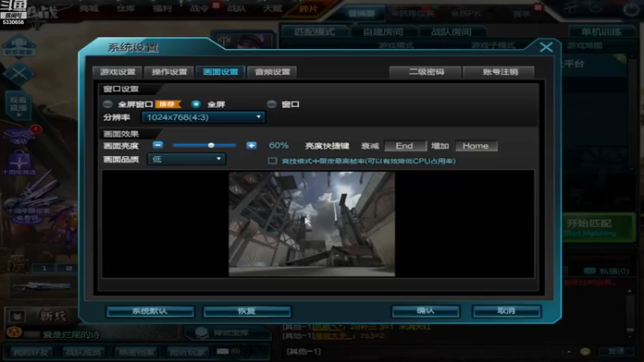Image resolution: width=644 pixels, height=362 pixels.
Task: Open 单机训练 tab in lobby
Action: coord(601,31)
